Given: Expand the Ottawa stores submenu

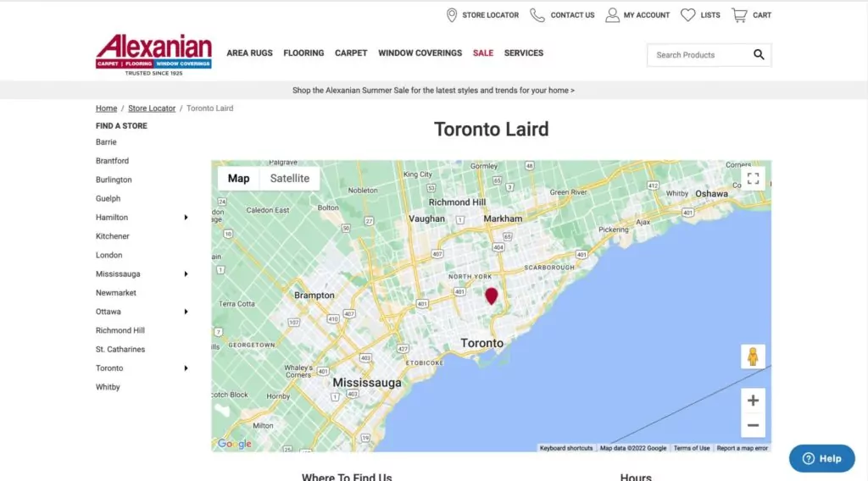Looking at the screenshot, I should coord(186,312).
